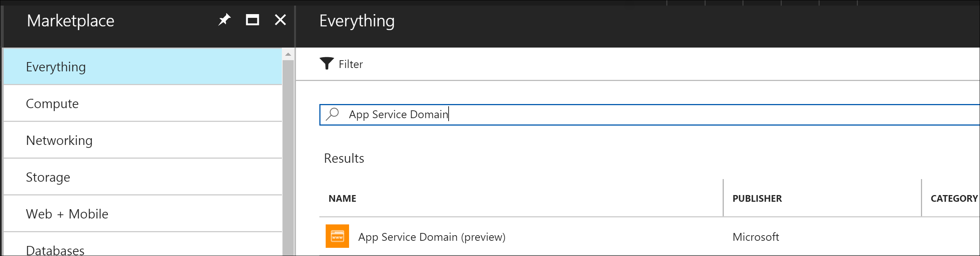Click inside the App Service Domain search box
This screenshot has width=980, height=256.
609,114
